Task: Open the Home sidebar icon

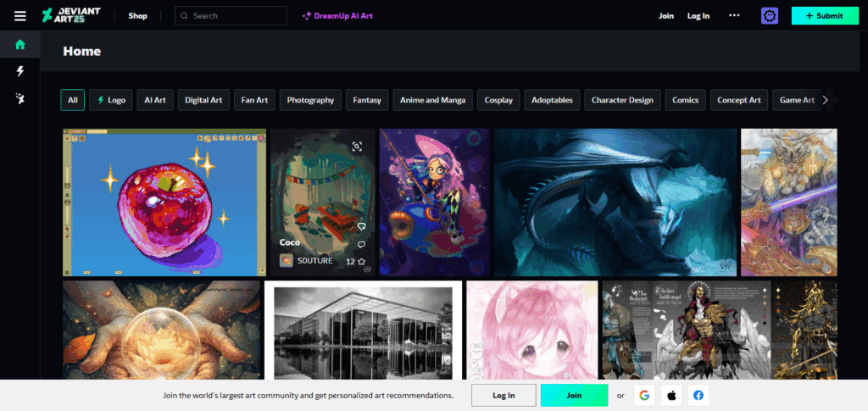Action: pyautogui.click(x=20, y=45)
